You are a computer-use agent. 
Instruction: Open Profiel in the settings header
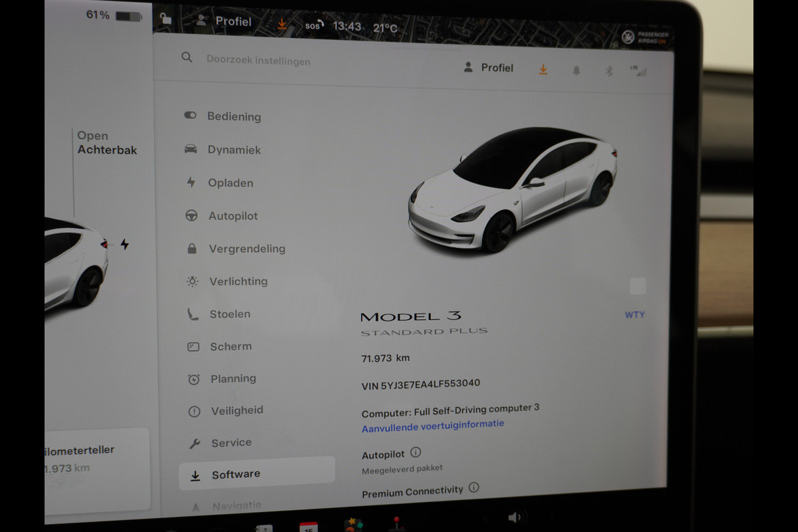[x=489, y=68]
